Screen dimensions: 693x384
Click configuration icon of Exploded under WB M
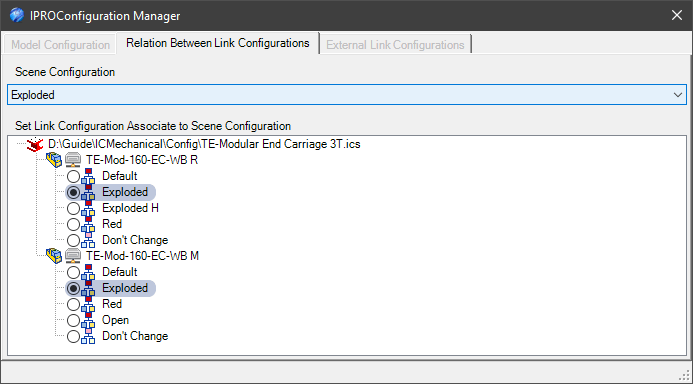click(88, 288)
